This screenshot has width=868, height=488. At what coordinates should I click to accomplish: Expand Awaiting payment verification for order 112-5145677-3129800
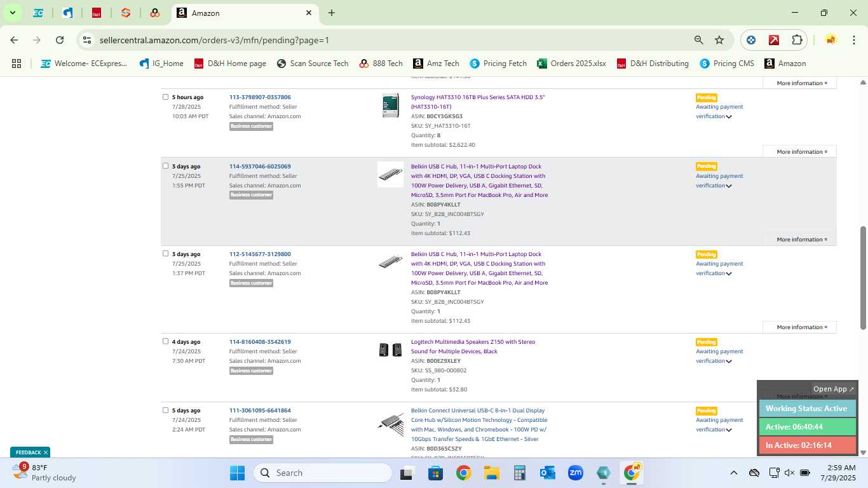pos(719,269)
